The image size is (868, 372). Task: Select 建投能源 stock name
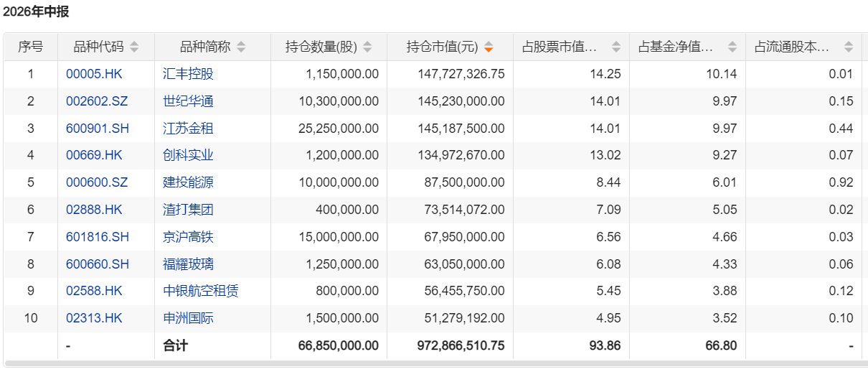(x=188, y=182)
